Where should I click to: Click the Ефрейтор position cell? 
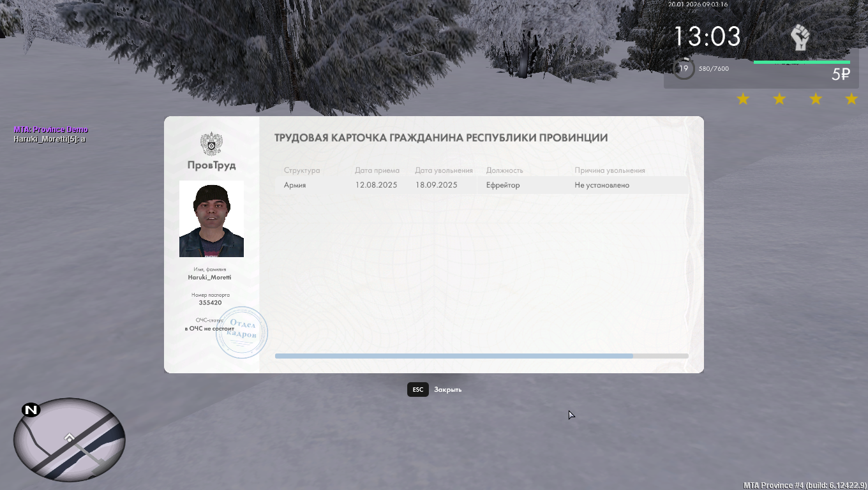coord(503,185)
